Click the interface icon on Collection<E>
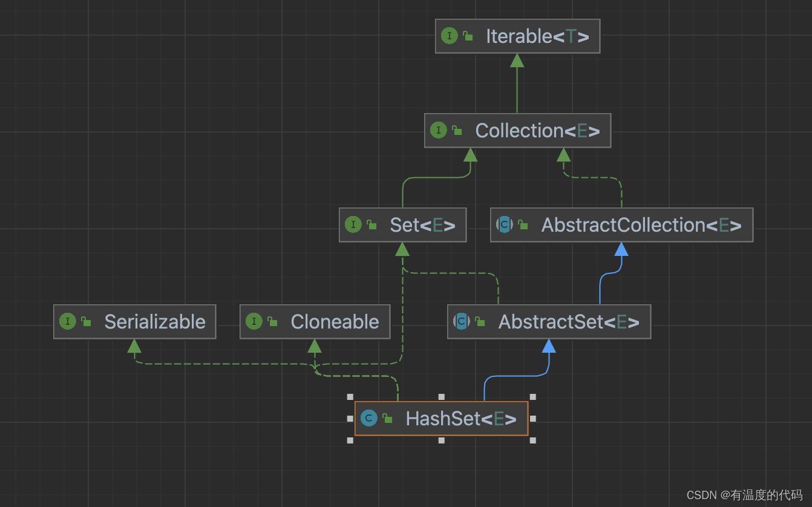The height and width of the screenshot is (507, 812). pos(438,130)
